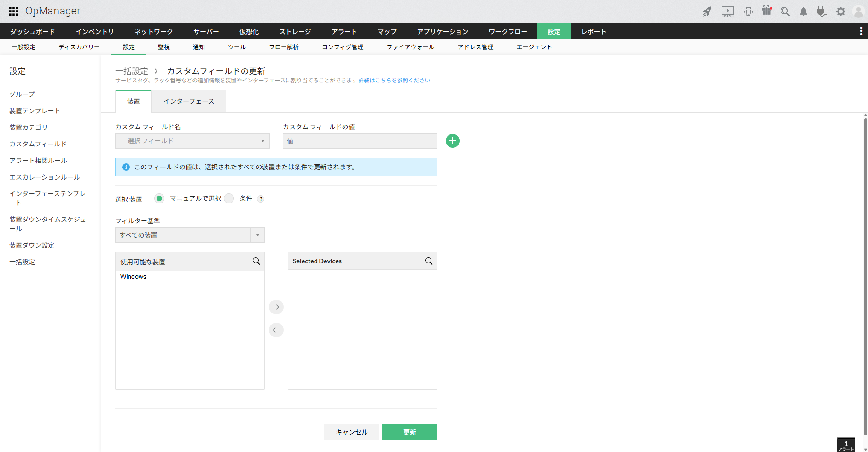Open the コンフィグ管理 submenu tab
868x452 pixels.
click(x=343, y=47)
